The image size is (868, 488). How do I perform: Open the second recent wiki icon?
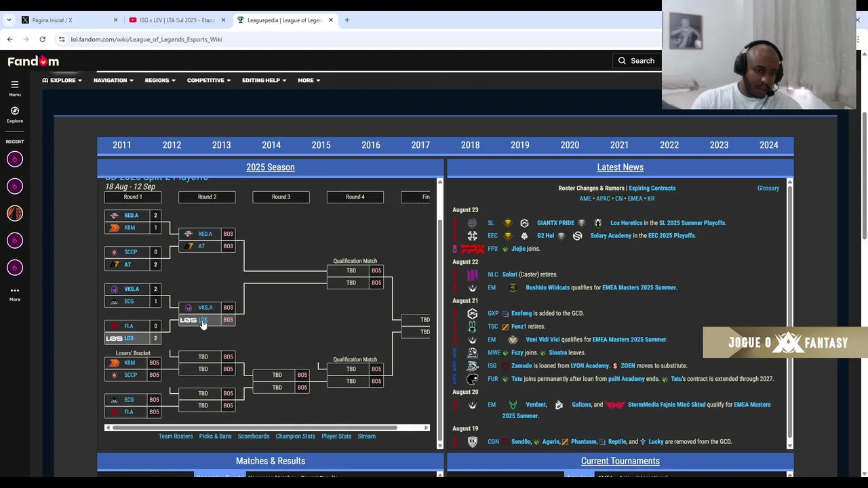pos(15,186)
